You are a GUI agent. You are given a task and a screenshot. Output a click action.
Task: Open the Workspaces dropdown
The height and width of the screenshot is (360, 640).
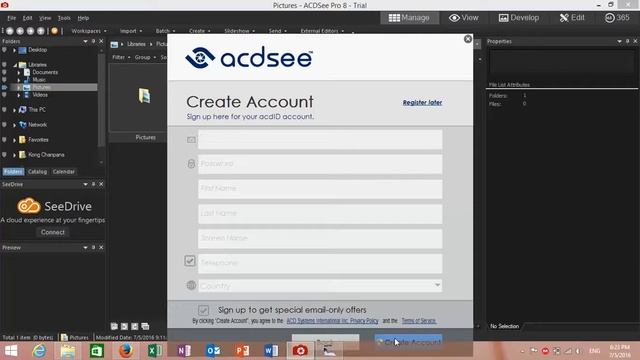[89, 31]
